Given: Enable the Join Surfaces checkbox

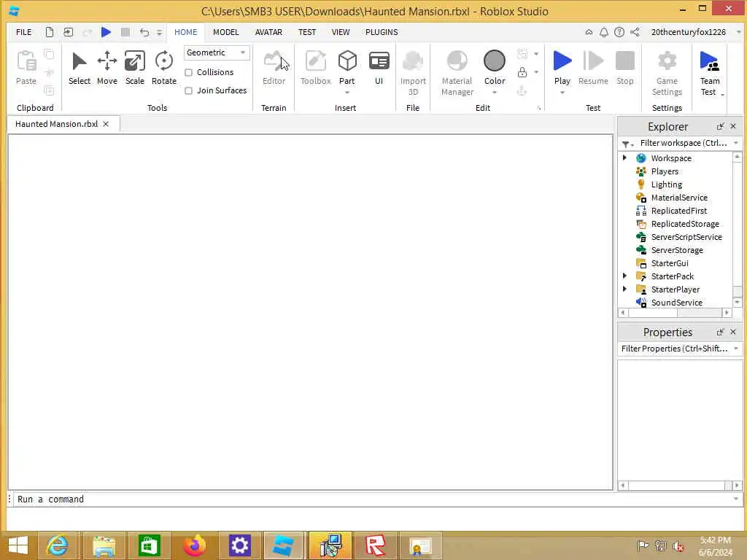Looking at the screenshot, I should [x=189, y=90].
